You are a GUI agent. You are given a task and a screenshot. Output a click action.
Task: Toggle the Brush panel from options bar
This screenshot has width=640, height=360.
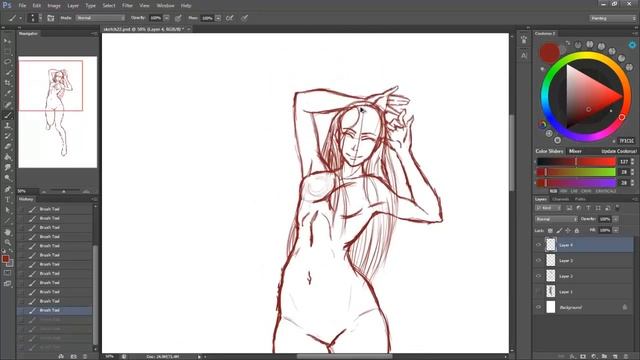51,18
